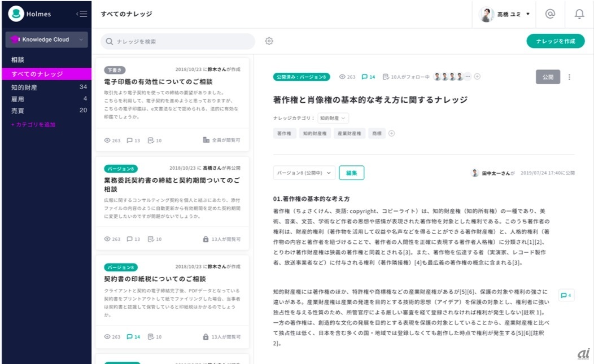Click follow icon on 電子印鑑 card
This screenshot has height=364, width=594.
coord(151,140)
